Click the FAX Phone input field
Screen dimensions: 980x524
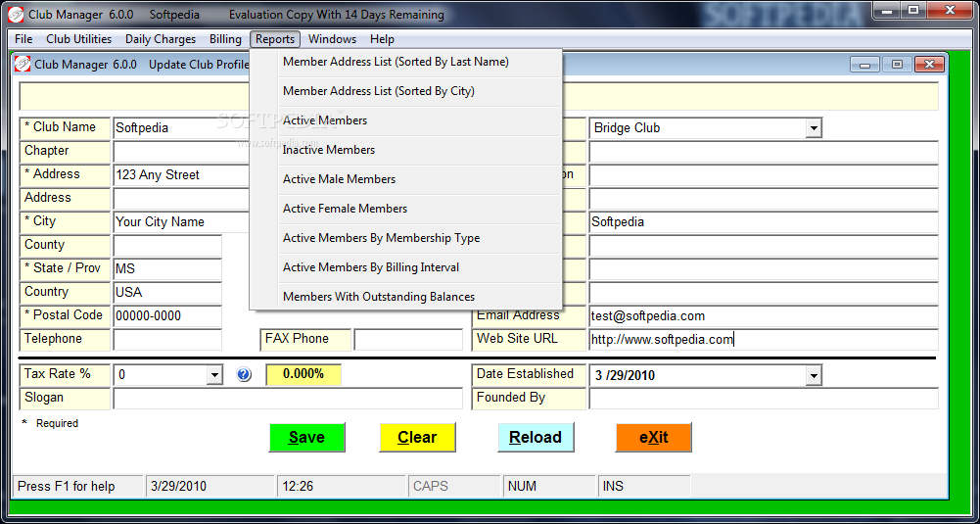click(x=408, y=340)
